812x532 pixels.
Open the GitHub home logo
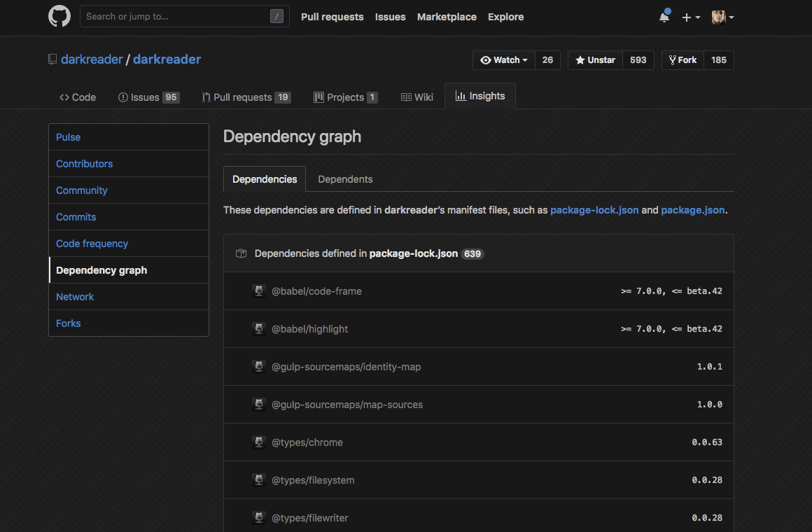click(x=59, y=17)
